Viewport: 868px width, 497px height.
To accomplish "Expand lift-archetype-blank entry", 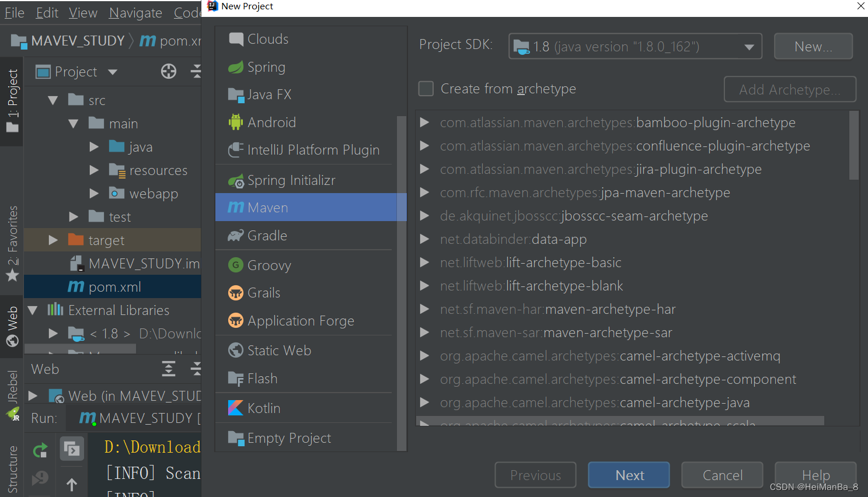I will pyautogui.click(x=425, y=286).
